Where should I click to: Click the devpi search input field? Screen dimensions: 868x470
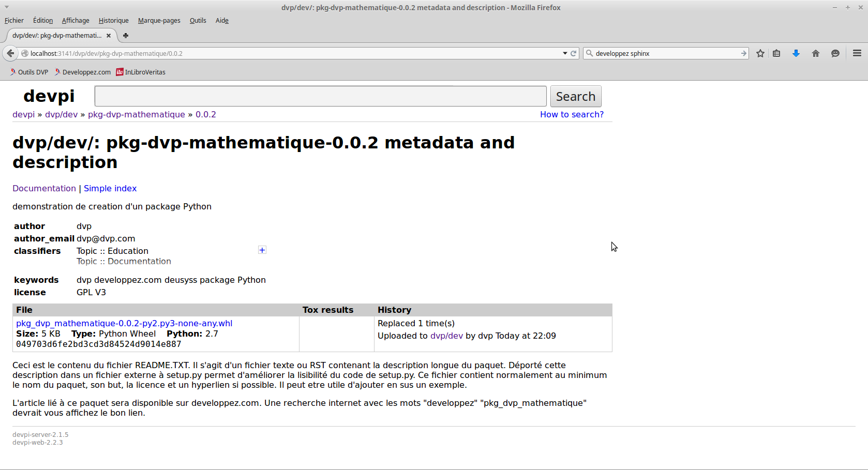(x=320, y=96)
